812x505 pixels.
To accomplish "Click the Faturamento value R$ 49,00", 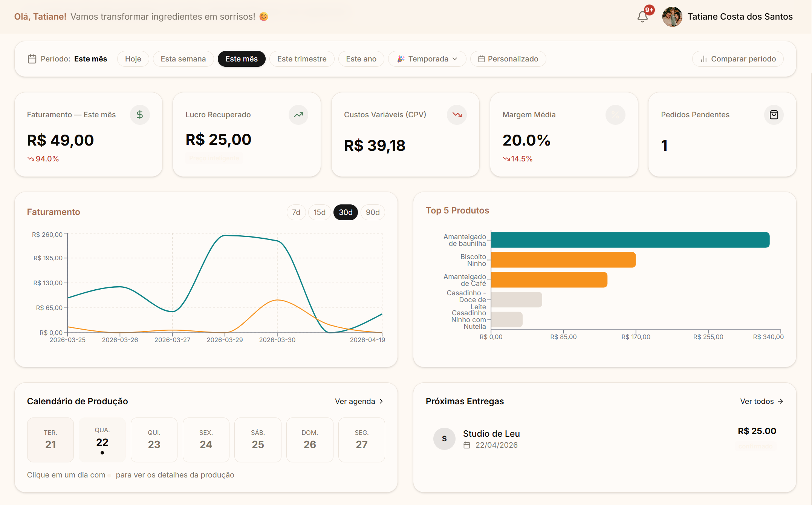I will (60, 140).
